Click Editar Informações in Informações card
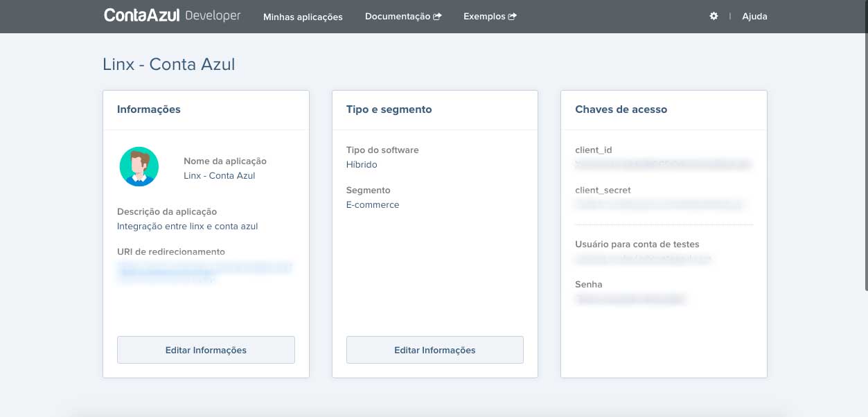This screenshot has width=868, height=417. [x=206, y=350]
